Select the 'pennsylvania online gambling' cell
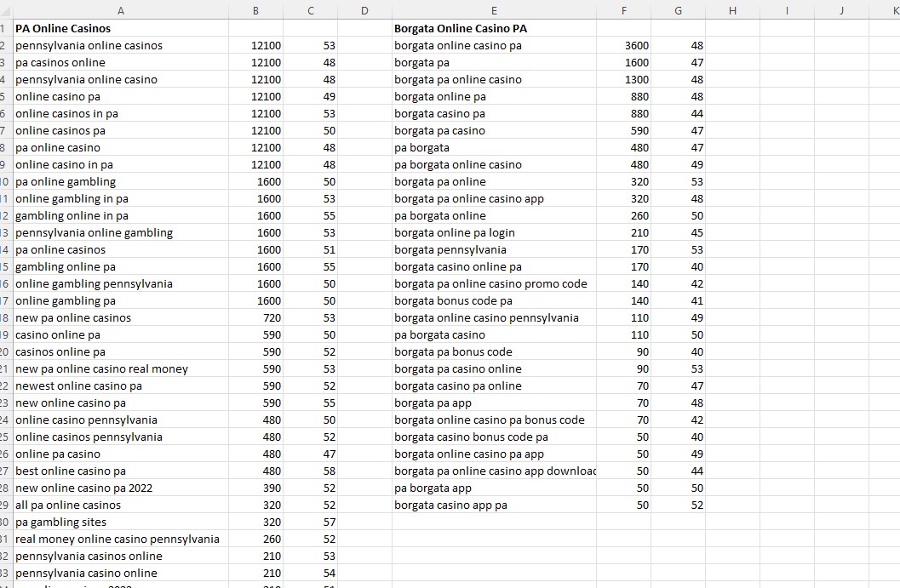The image size is (900, 588). click(121, 233)
